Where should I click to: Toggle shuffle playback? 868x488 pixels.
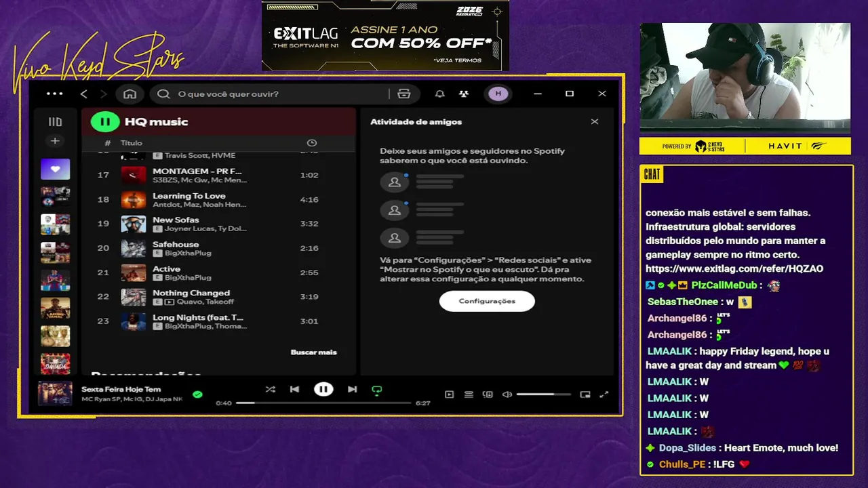(x=270, y=389)
